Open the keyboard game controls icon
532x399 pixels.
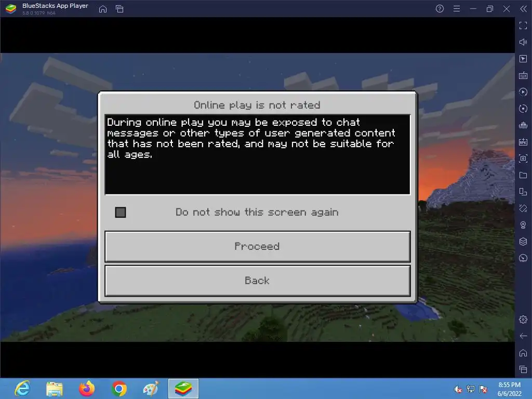click(x=523, y=75)
